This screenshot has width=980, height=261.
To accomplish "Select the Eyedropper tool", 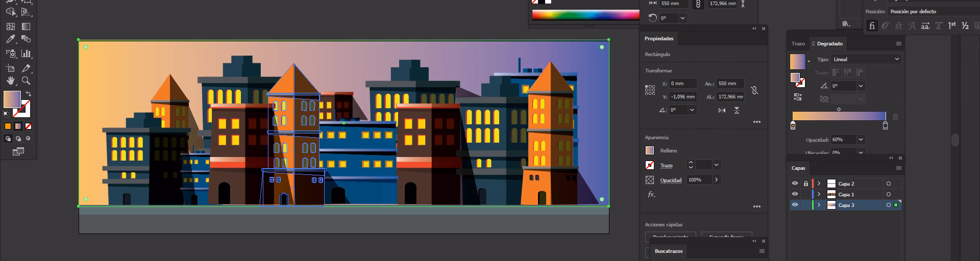I will pos(10,40).
